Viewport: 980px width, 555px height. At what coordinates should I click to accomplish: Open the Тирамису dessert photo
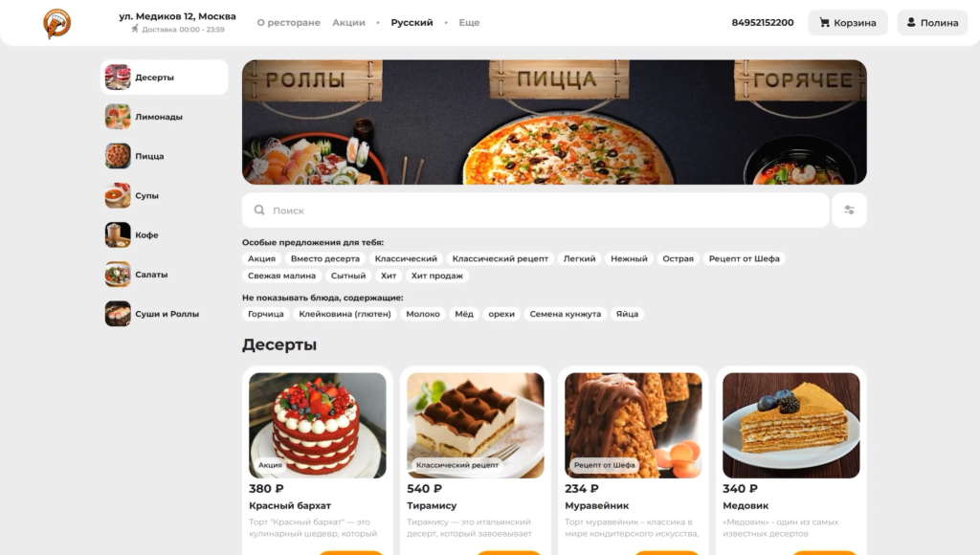pyautogui.click(x=475, y=426)
